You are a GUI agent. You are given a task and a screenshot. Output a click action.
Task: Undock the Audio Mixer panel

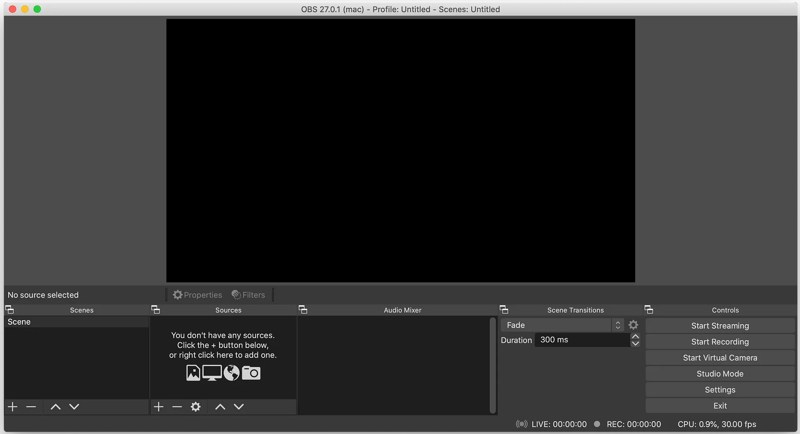303,310
